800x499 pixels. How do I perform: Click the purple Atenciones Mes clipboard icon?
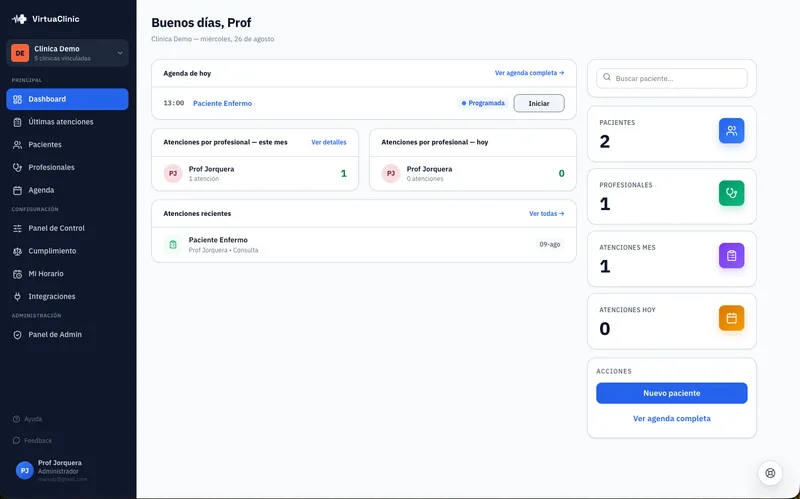point(731,256)
